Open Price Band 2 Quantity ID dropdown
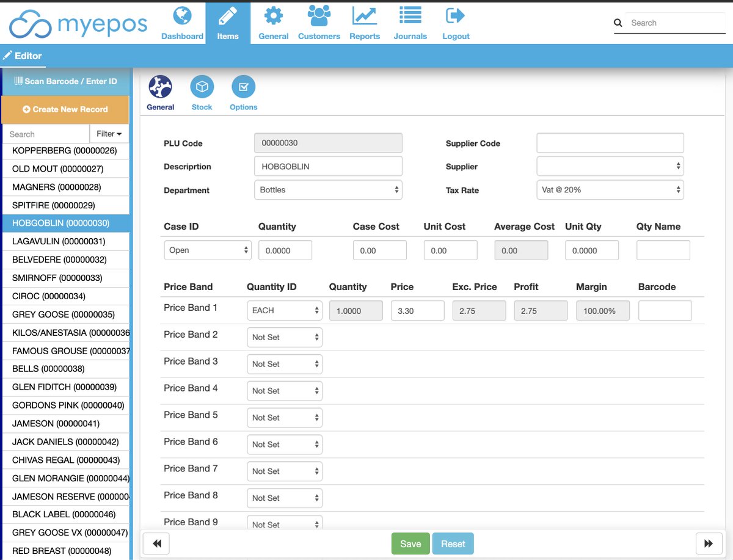The image size is (733, 560). tap(285, 337)
